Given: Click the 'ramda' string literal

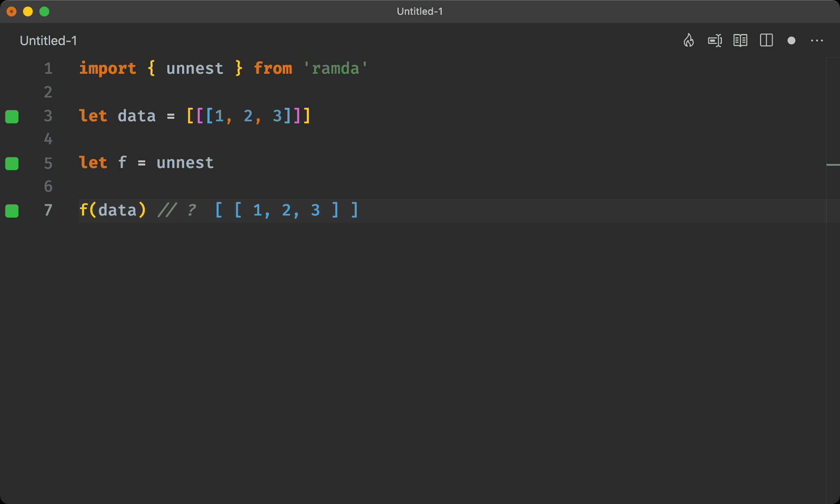Looking at the screenshot, I should 336,68.
